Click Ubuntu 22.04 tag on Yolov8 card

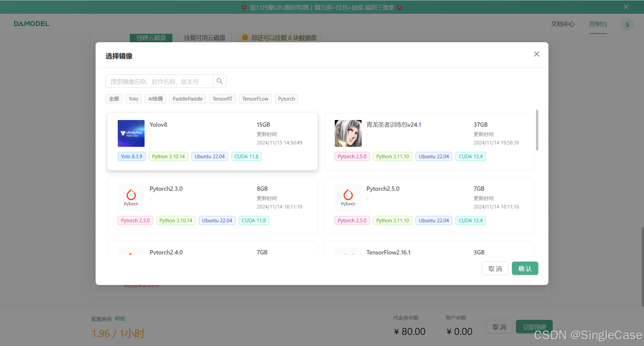pyautogui.click(x=210, y=156)
